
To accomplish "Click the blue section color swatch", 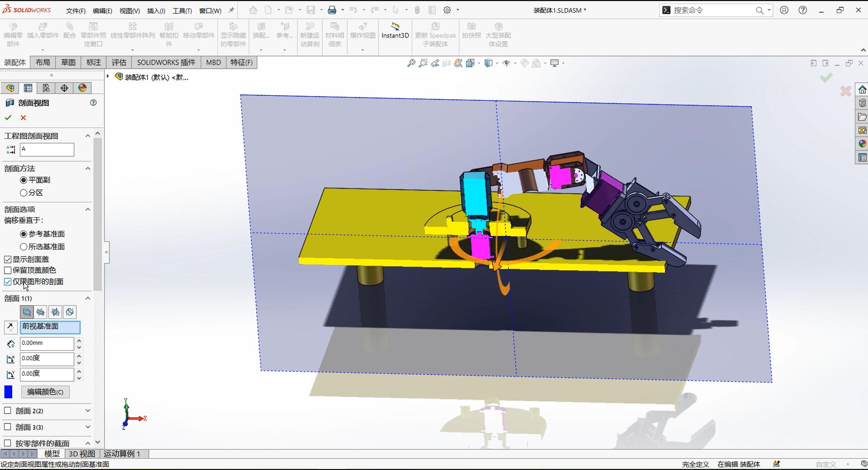I will (x=9, y=392).
